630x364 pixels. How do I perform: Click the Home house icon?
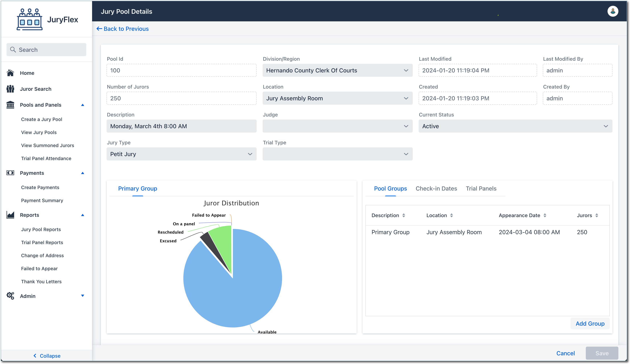point(10,73)
